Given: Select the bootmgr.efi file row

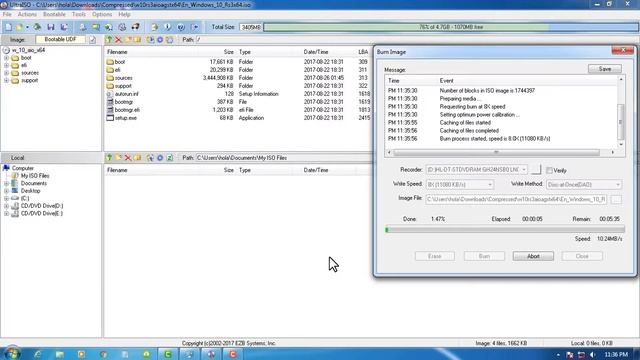Looking at the screenshot, I should click(238, 110).
